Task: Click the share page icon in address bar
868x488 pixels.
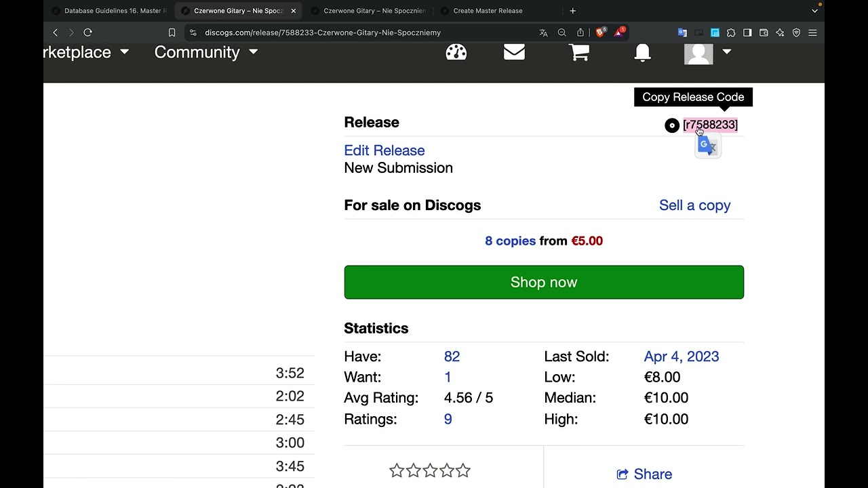Action: point(580,33)
